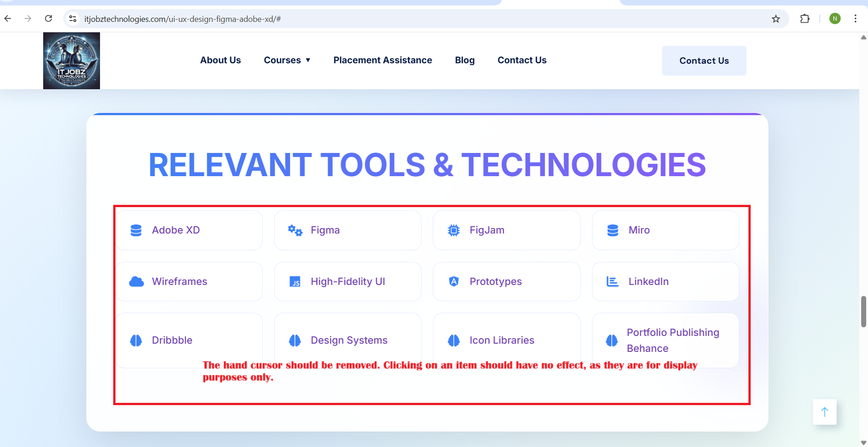Image resolution: width=868 pixels, height=447 pixels.
Task: Click the database icon beside Adobe XD
Action: point(136,230)
